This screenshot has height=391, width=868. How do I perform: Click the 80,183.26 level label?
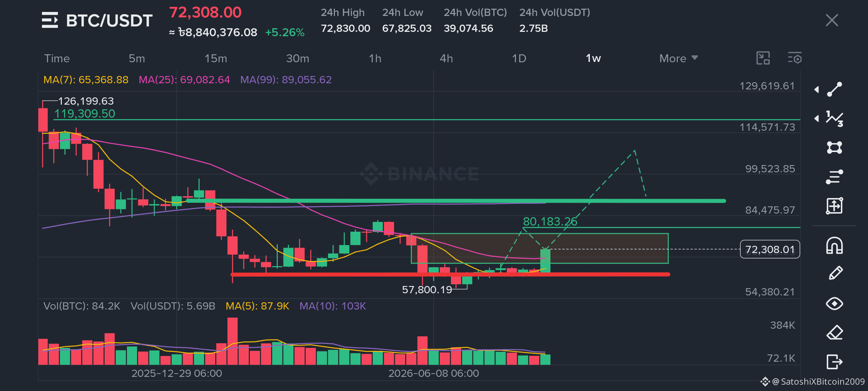(x=550, y=221)
